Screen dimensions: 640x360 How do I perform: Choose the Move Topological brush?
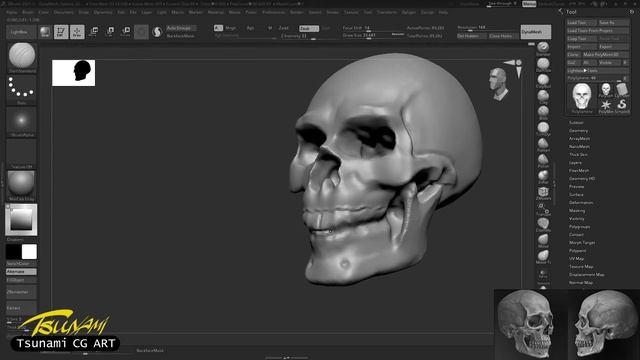(543, 257)
